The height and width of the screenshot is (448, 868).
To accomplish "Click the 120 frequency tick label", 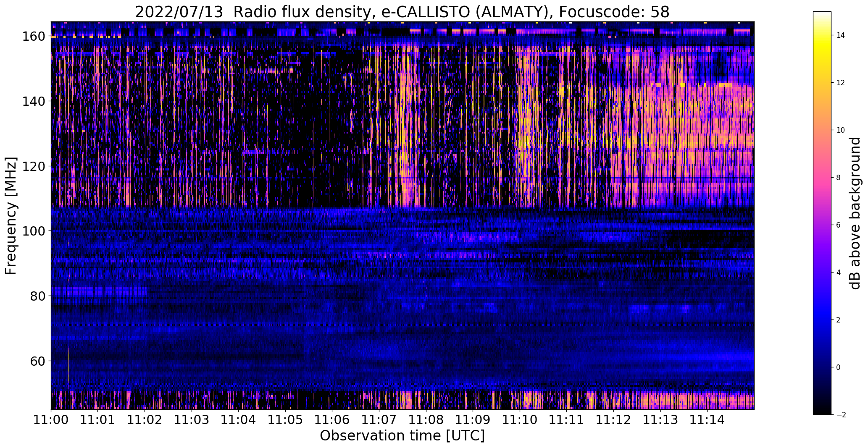I will 34,166.
